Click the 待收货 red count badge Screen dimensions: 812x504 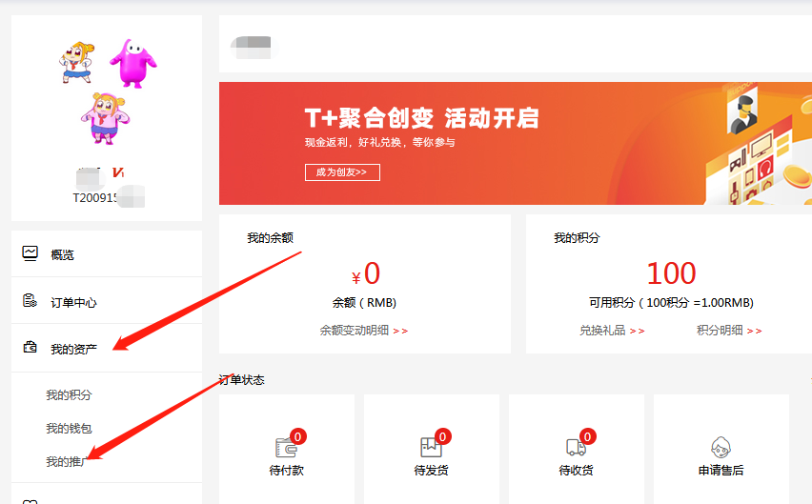(587, 436)
